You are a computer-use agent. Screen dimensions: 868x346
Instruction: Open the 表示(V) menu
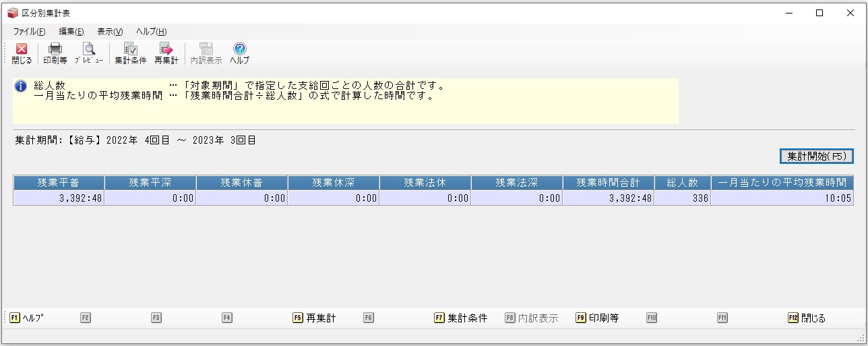[110, 32]
